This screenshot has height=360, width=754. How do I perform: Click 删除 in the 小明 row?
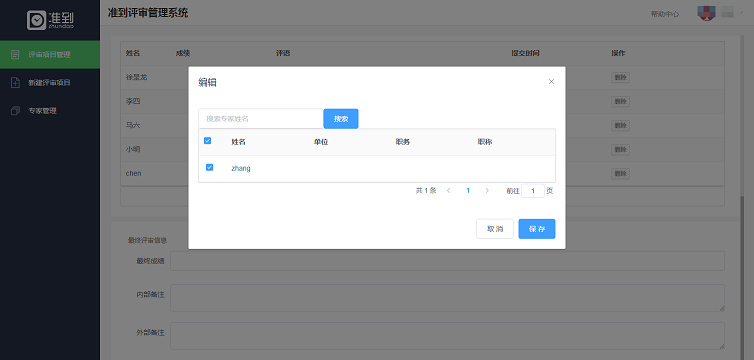point(620,149)
